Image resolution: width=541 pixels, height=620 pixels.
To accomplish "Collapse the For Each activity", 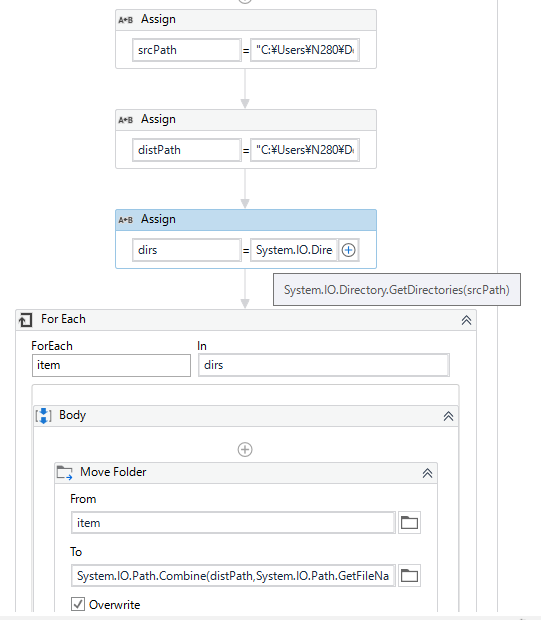I will [466, 320].
